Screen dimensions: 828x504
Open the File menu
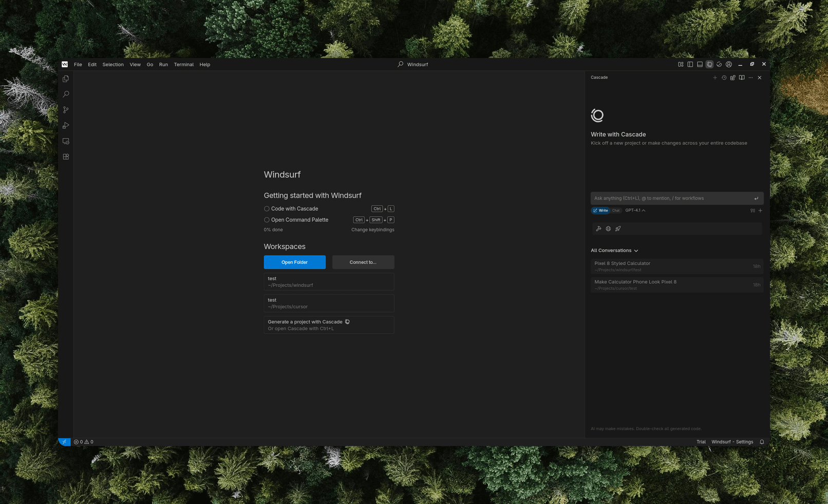78,65
